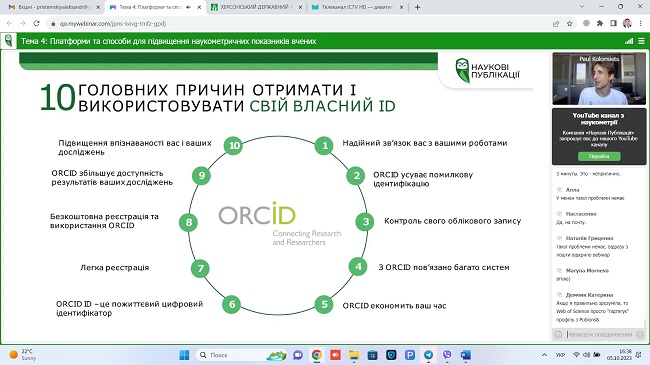650x365 pixels.
Task: Click the ORCID logo in the slide center
Action: [280, 224]
